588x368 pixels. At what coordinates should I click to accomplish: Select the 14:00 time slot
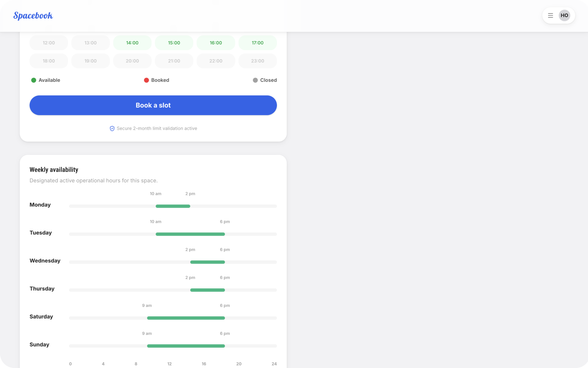(132, 43)
